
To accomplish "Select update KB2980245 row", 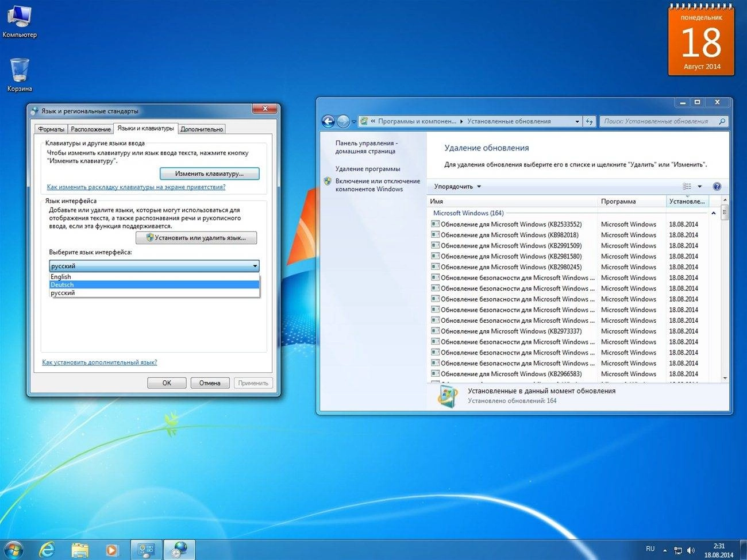I will pos(569,267).
